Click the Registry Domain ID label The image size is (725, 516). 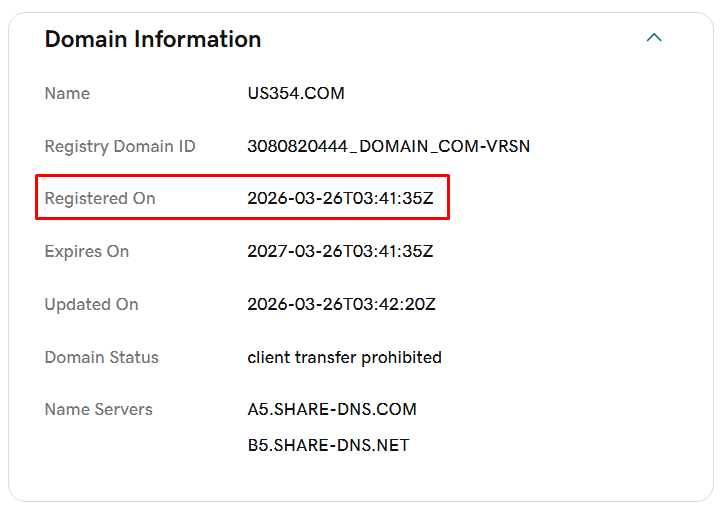point(120,146)
